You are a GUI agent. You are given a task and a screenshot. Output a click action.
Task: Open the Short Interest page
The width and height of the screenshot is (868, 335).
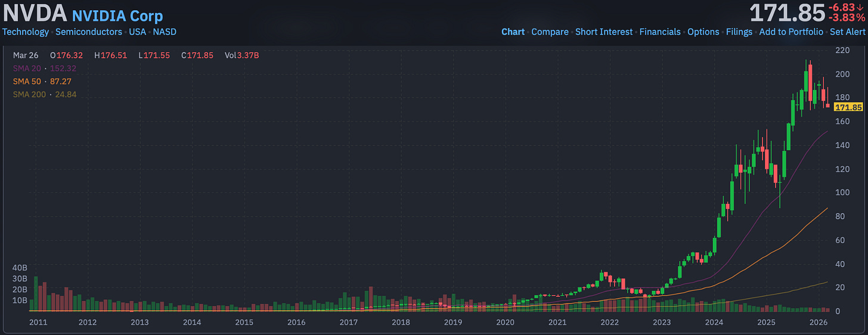(604, 32)
